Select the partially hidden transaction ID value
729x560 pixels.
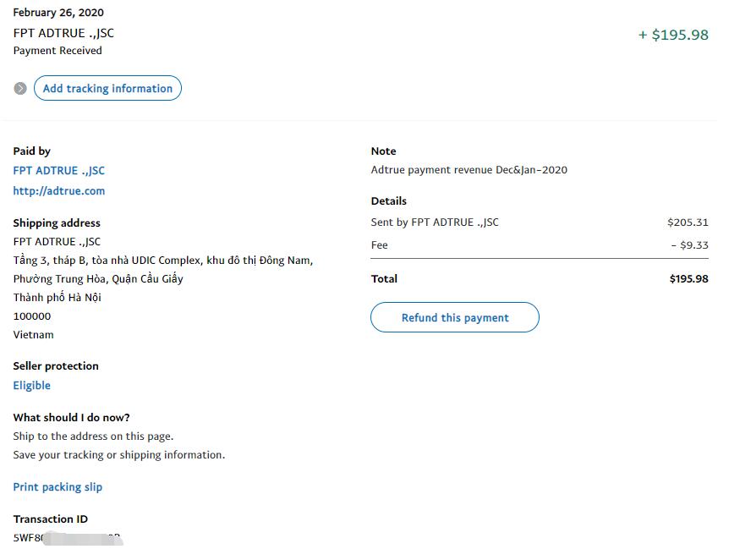point(68,538)
